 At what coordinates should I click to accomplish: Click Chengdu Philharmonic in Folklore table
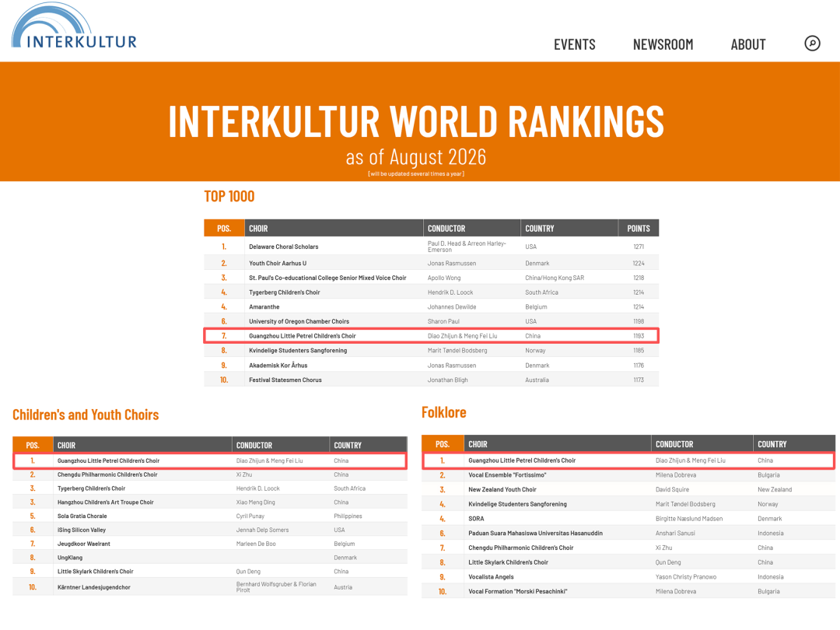520,548
